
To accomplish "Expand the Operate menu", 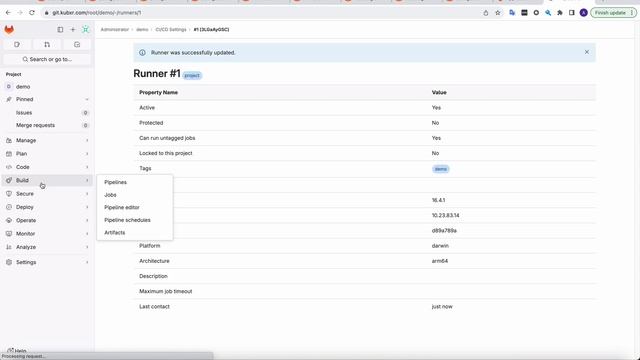I will click(x=47, y=220).
